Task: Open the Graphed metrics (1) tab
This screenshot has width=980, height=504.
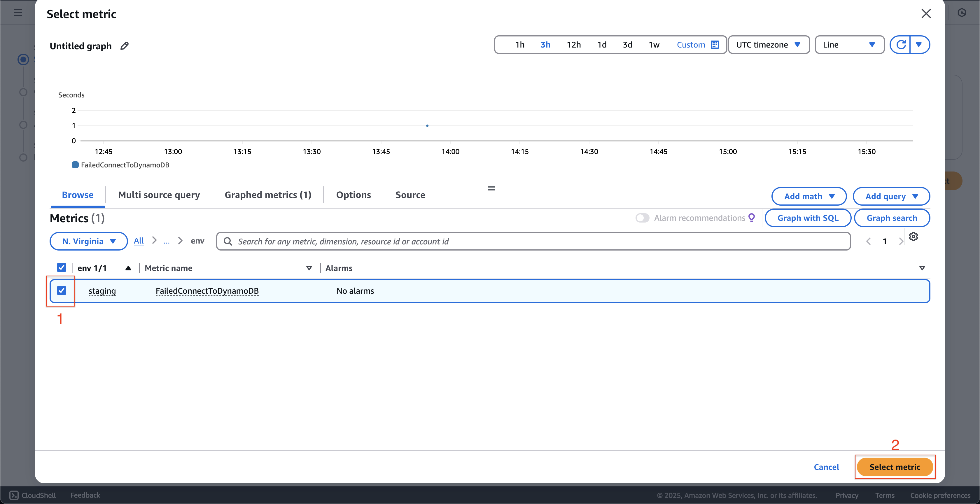Action: coord(268,195)
